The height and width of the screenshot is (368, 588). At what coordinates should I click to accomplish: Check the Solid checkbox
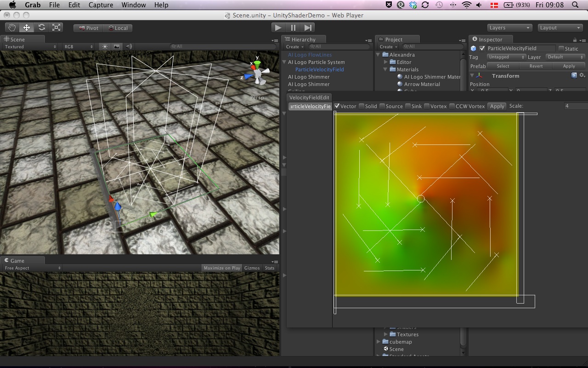[x=362, y=106]
